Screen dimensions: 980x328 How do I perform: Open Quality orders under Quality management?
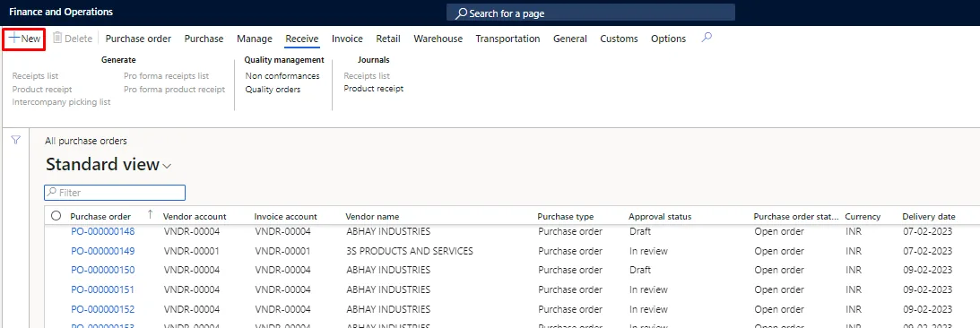pos(273,90)
